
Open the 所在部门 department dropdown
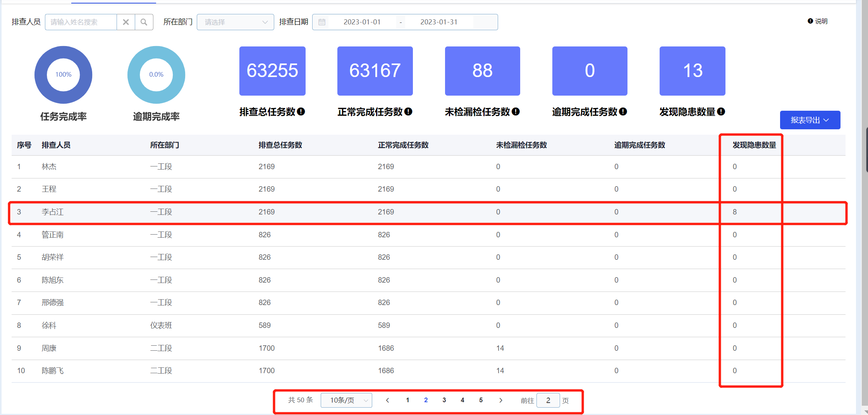coord(235,22)
